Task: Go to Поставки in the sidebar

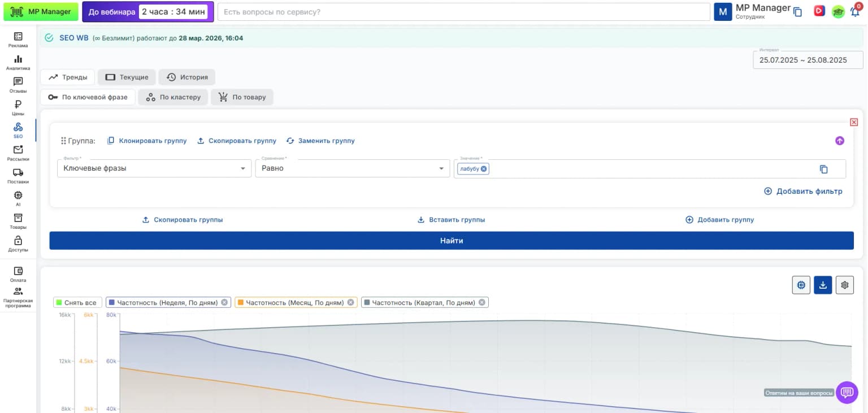Action: [x=18, y=176]
